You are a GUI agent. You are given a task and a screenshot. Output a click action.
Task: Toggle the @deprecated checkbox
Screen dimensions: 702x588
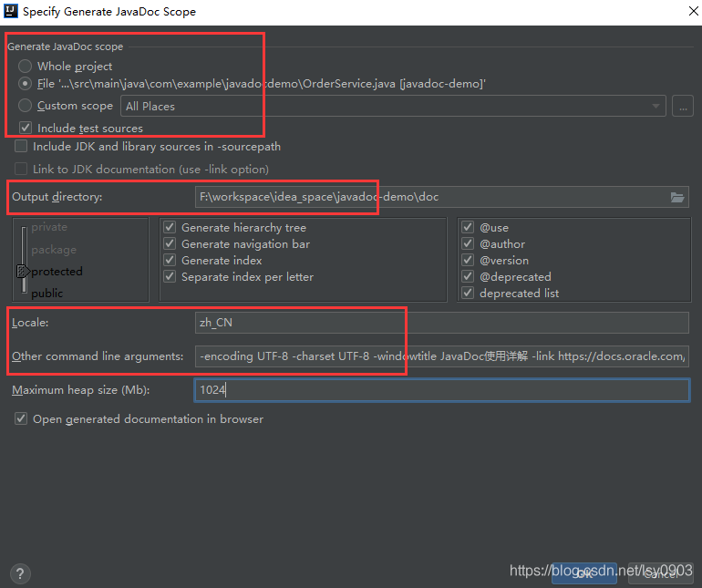(468, 277)
